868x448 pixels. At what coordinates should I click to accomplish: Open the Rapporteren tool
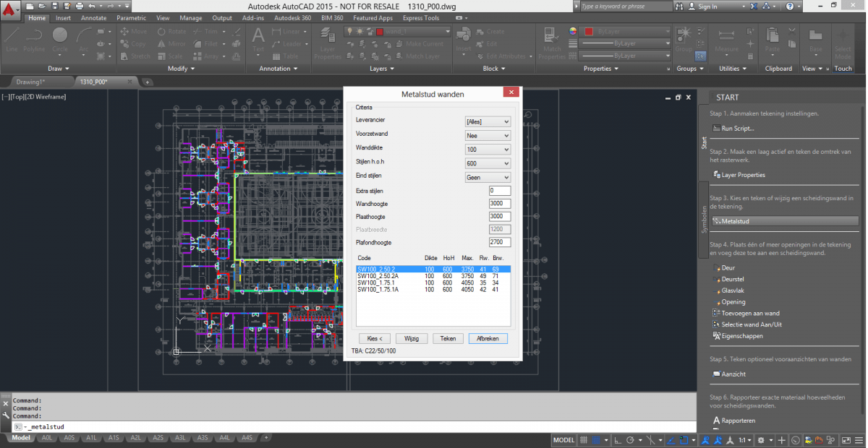click(x=716, y=421)
